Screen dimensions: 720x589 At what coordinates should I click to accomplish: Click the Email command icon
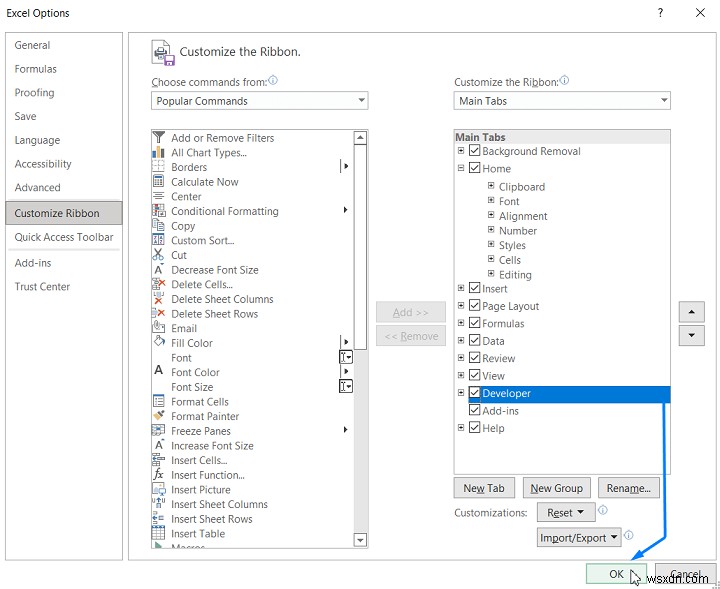pyautogui.click(x=158, y=327)
